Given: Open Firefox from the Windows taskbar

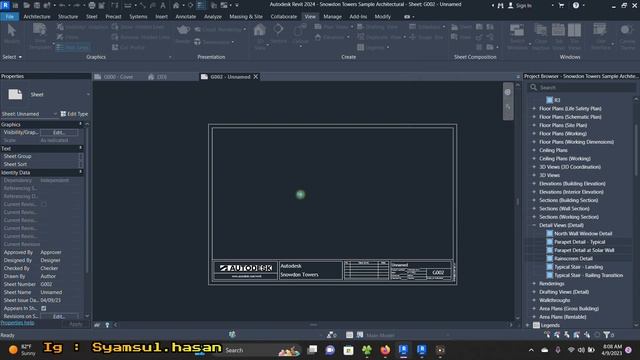Looking at the screenshot, I should point(385,350).
